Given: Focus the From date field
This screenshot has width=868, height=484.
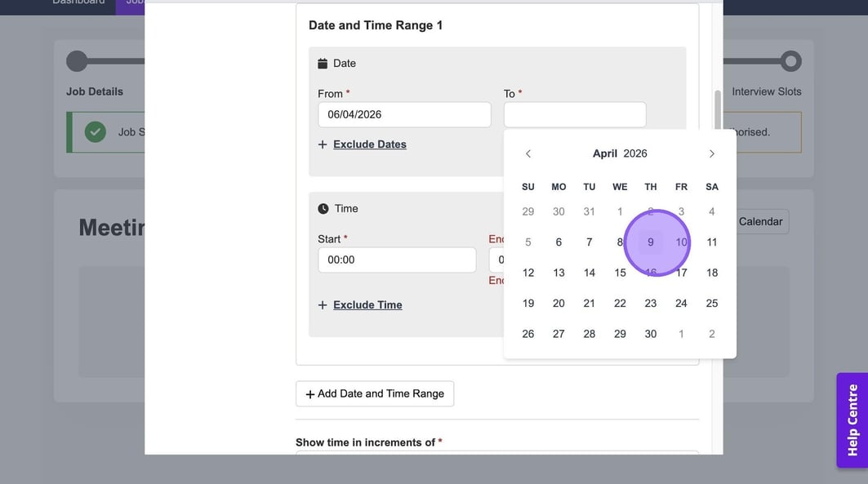Looking at the screenshot, I should tap(404, 114).
